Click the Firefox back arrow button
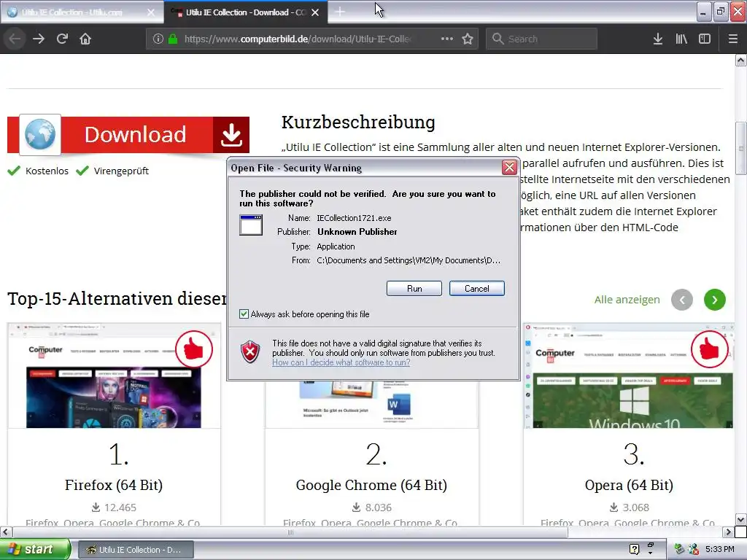The height and width of the screenshot is (560, 747). click(x=15, y=39)
